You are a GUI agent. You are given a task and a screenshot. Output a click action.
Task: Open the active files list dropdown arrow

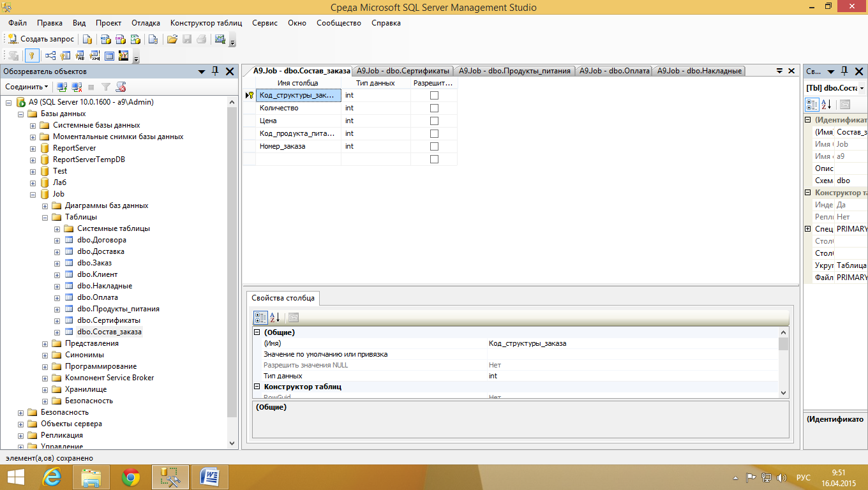tap(779, 71)
